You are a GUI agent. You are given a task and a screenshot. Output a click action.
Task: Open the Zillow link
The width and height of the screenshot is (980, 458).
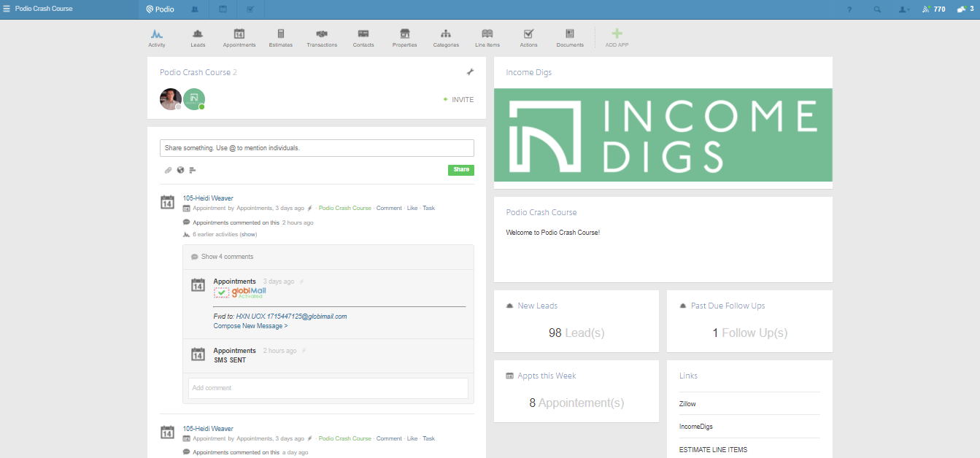[687, 403]
